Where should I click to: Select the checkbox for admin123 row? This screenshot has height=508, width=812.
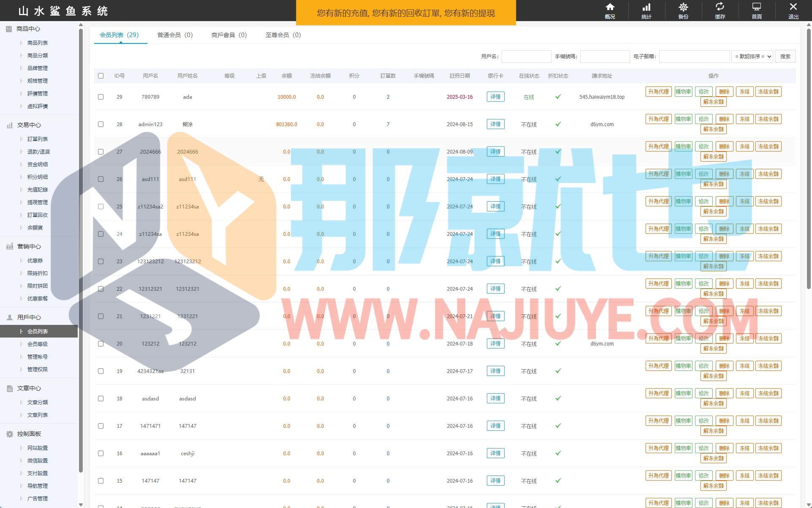[100, 124]
